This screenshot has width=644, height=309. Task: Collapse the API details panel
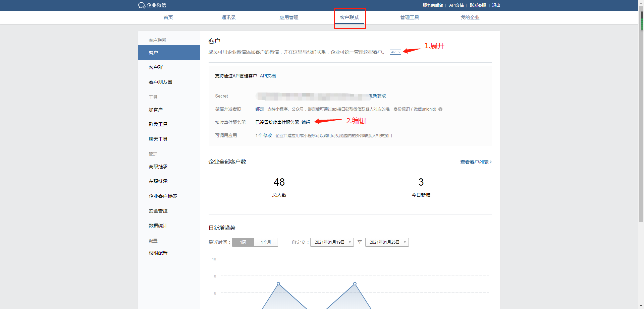click(x=395, y=52)
